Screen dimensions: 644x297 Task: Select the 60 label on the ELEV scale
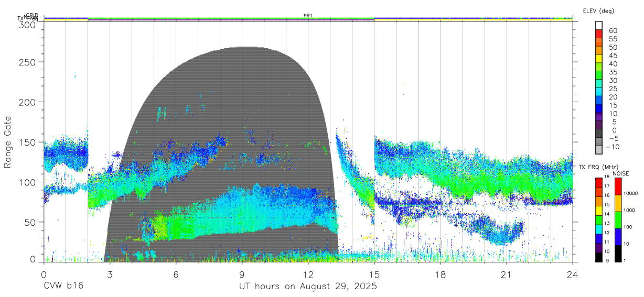(x=613, y=31)
